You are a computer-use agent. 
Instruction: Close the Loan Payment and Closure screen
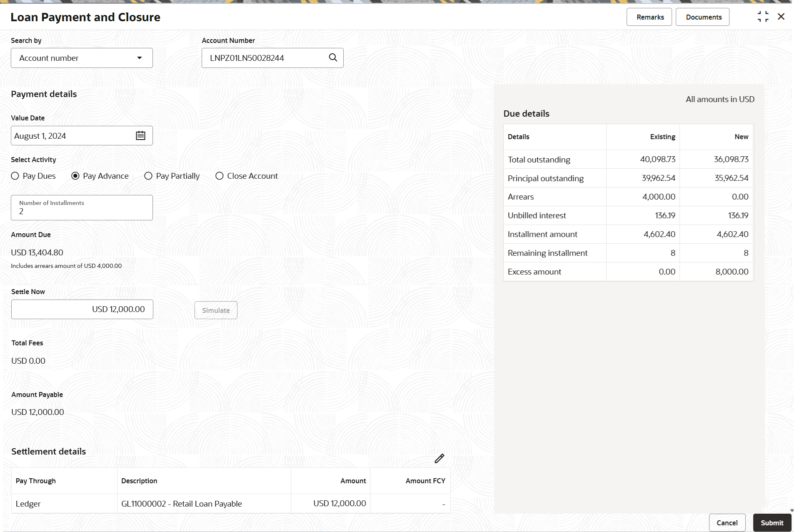click(x=781, y=17)
